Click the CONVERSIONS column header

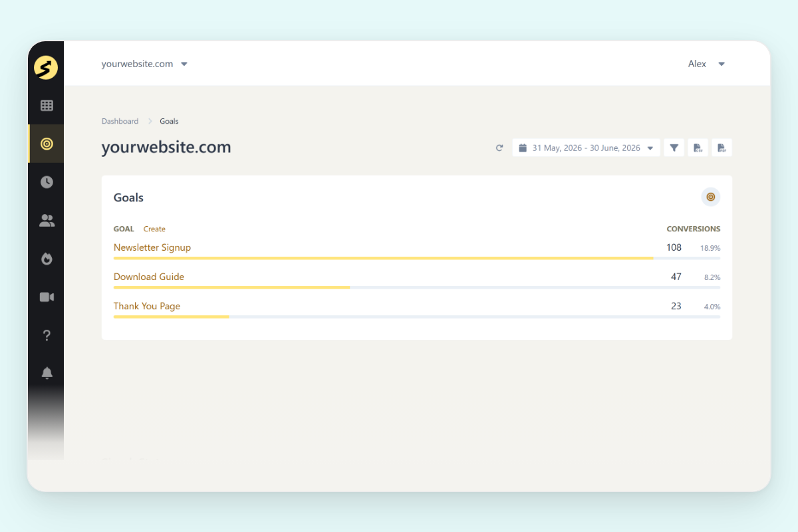(694, 229)
